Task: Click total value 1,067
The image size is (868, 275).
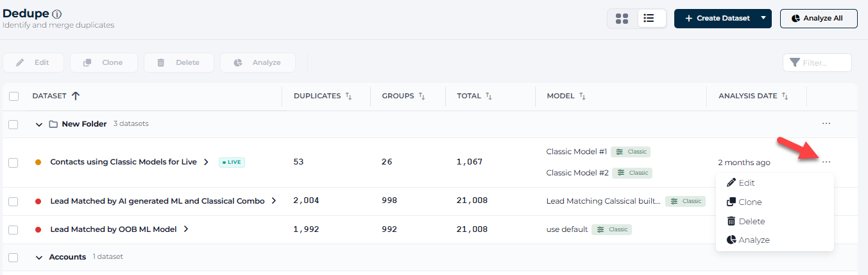Action: click(x=470, y=162)
